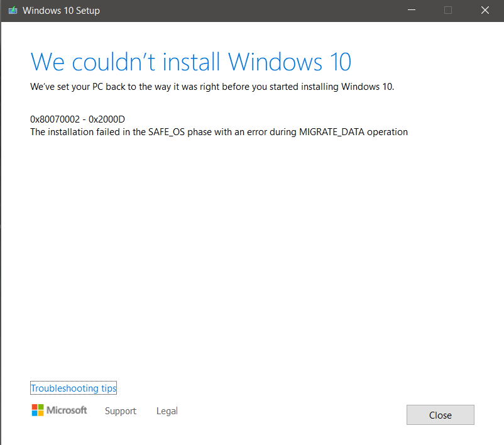The image size is (504, 445).
Task: Click the "We couldn't install Windows 10" heading
Action: click(191, 62)
